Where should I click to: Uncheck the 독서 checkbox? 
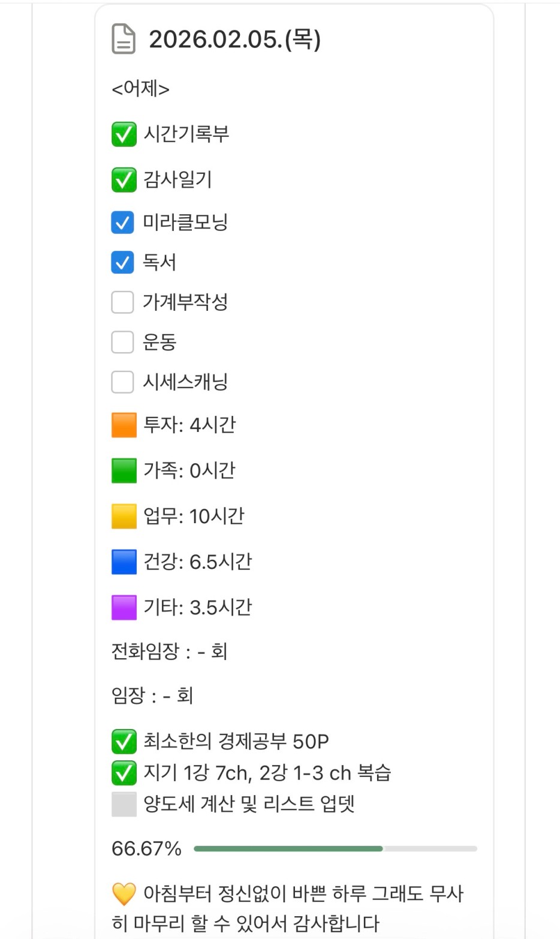[x=122, y=262]
